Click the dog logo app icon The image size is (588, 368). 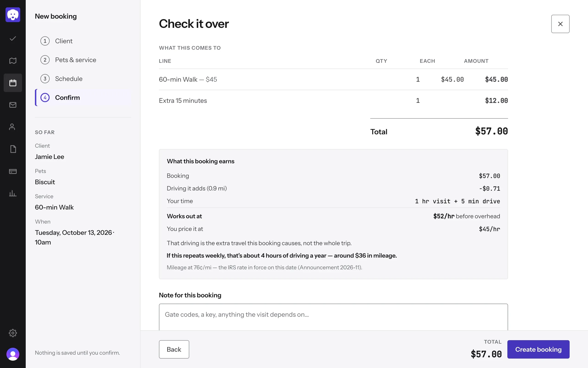pos(13,14)
